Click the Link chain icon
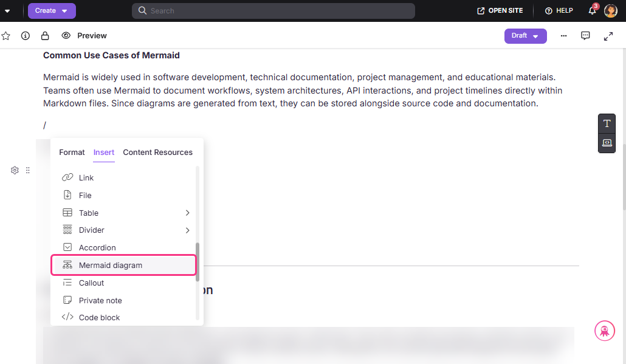 point(67,177)
